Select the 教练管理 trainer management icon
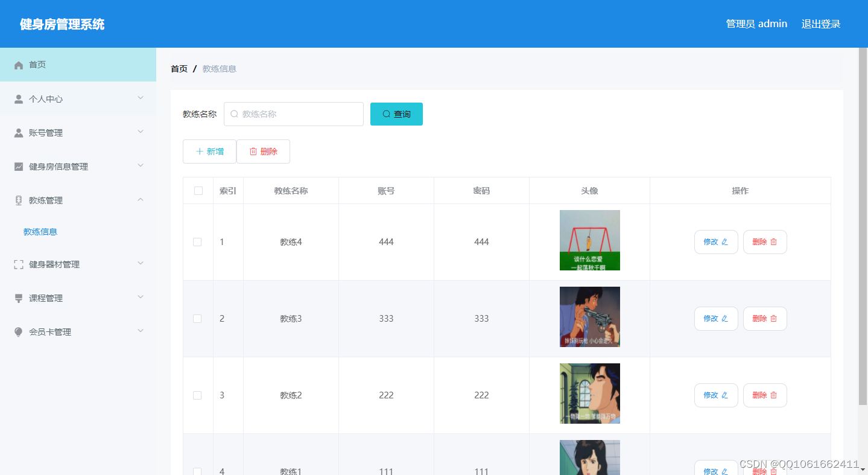The width and height of the screenshot is (868, 475). pos(19,200)
